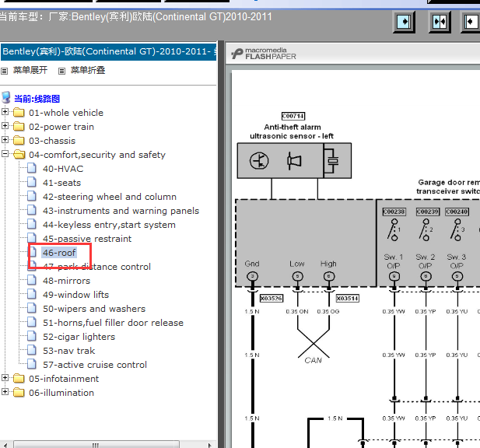The height and width of the screenshot is (448, 480).
Task: Click folder icon of 03-chassis
Action: tap(19, 141)
